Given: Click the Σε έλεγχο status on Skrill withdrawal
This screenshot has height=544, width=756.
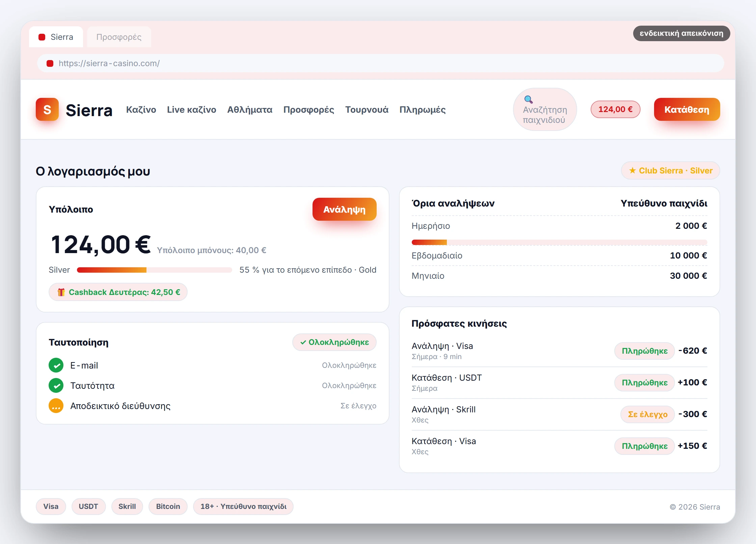Looking at the screenshot, I should pos(647,414).
